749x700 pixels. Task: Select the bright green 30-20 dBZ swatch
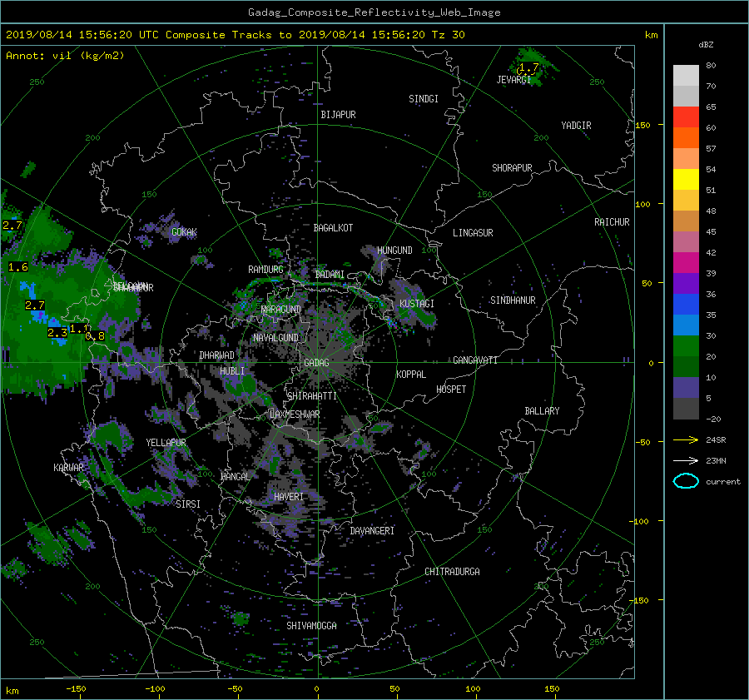(686, 346)
